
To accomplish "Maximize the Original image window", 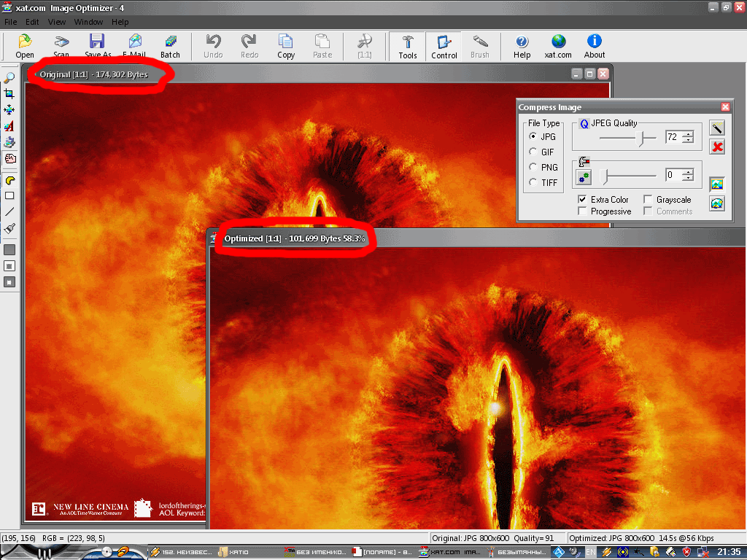I will click(x=589, y=74).
